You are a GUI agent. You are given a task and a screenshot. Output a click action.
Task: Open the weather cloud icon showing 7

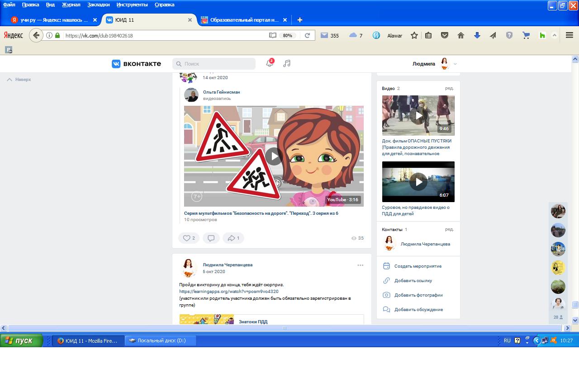tap(356, 35)
